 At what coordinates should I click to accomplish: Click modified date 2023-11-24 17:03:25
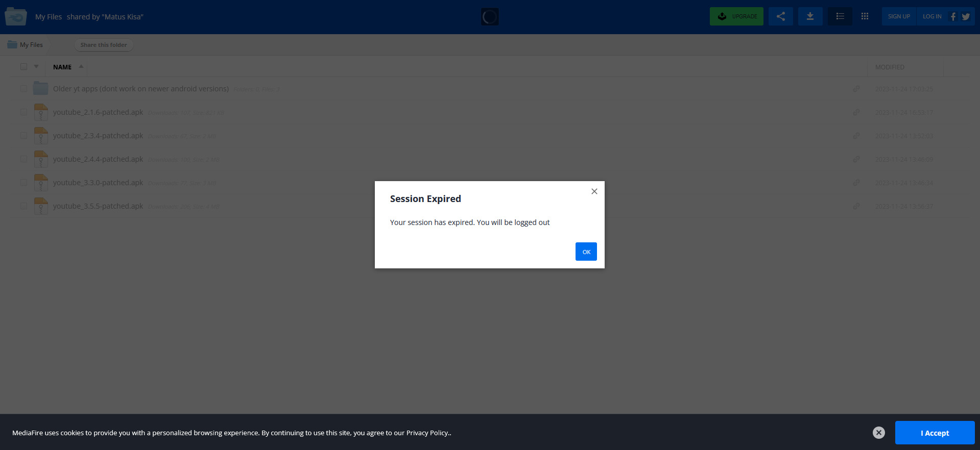[x=904, y=89]
